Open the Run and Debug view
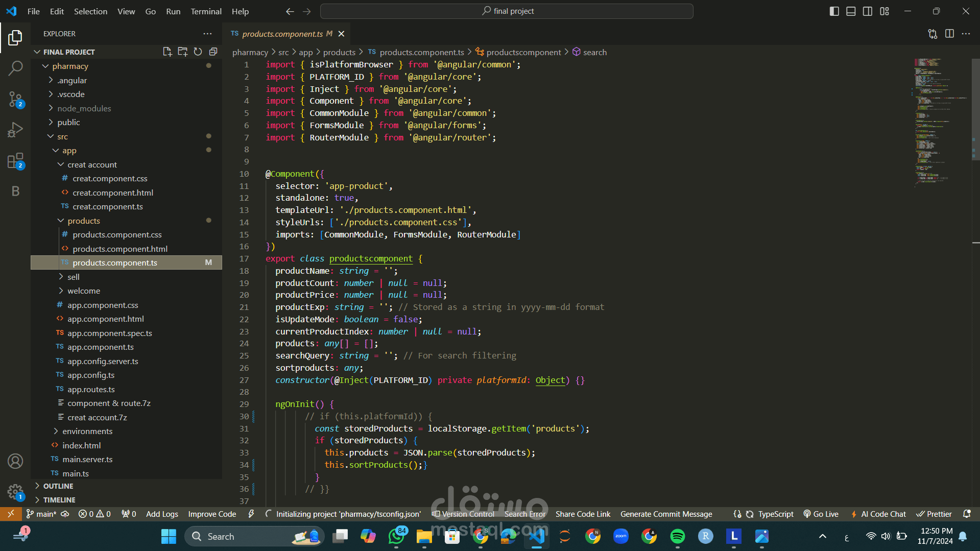This screenshot has height=551, width=980. tap(15, 130)
